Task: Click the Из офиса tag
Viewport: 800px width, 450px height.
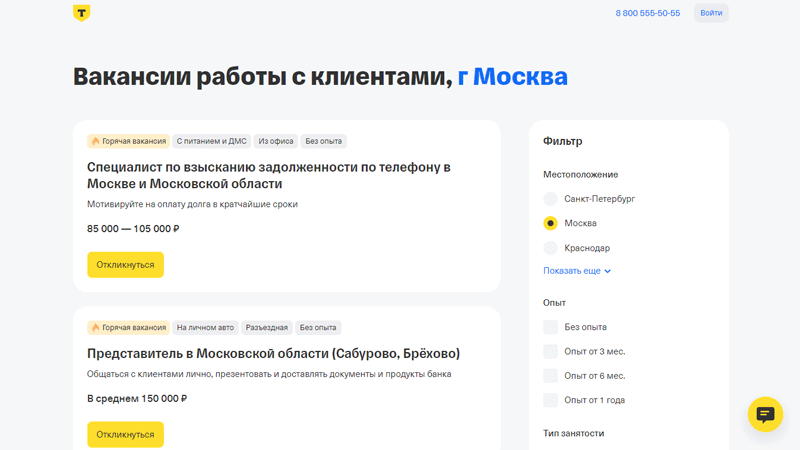Action: coord(276,141)
